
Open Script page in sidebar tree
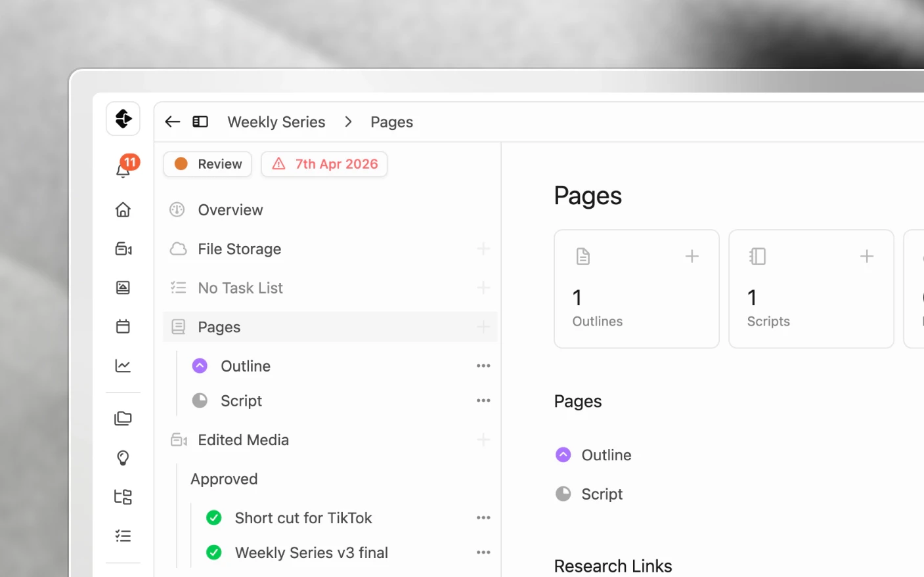coord(241,400)
